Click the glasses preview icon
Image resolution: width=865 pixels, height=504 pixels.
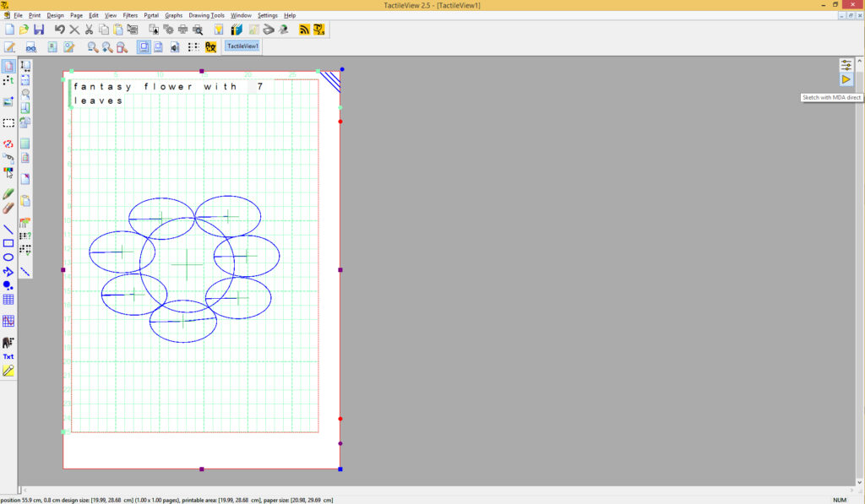click(x=31, y=47)
